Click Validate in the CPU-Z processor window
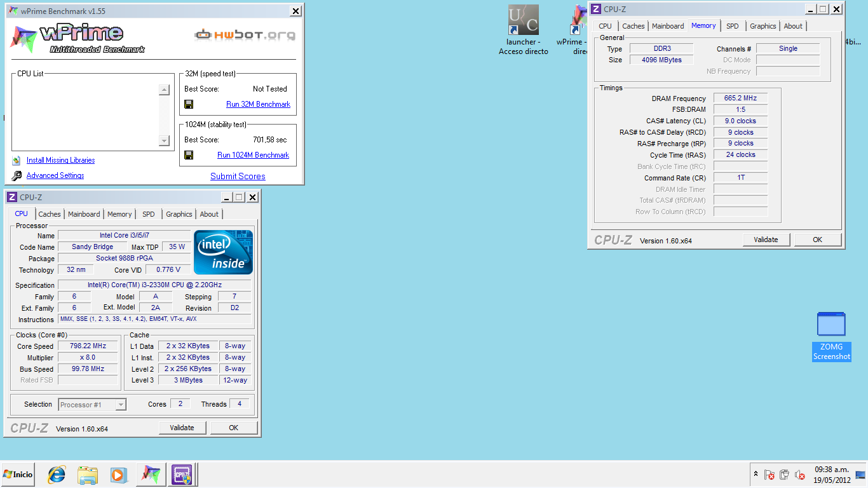Image resolution: width=868 pixels, height=488 pixels. 182,428
